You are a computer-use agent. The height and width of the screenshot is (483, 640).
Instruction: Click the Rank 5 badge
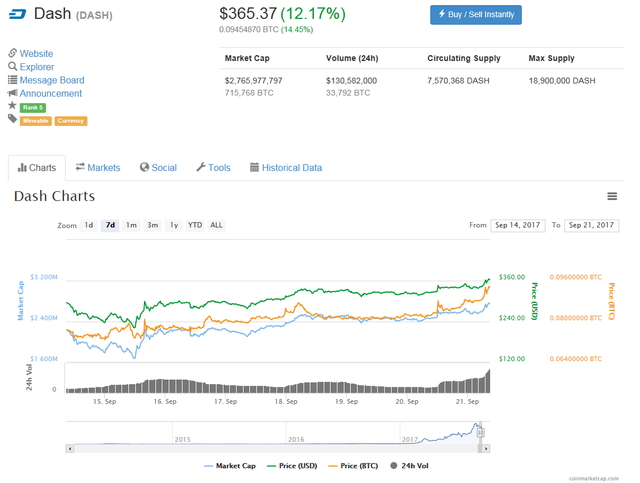tap(33, 107)
